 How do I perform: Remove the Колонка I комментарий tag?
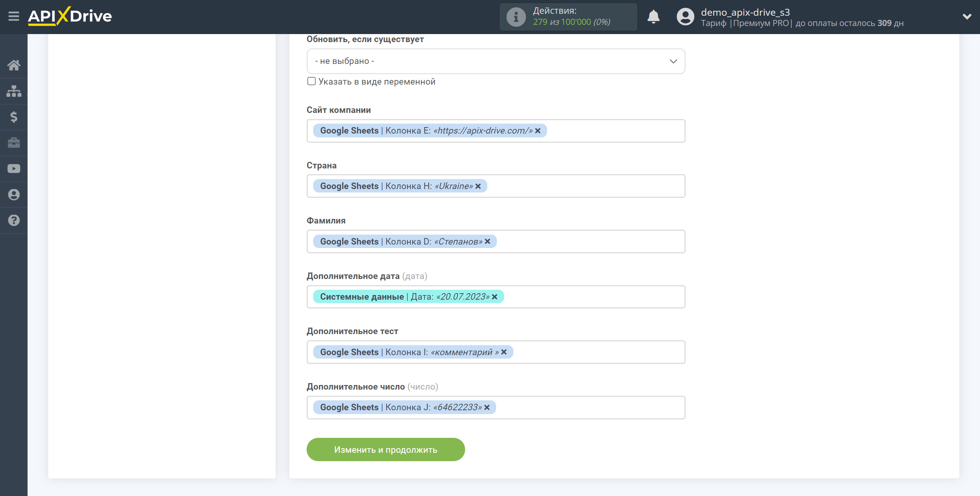coord(504,352)
